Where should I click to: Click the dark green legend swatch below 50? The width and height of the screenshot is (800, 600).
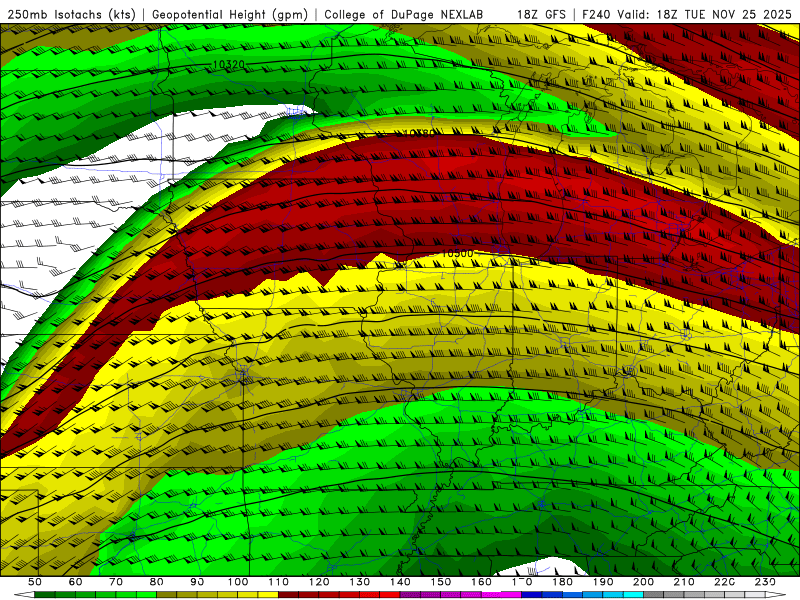pyautogui.click(x=44, y=595)
